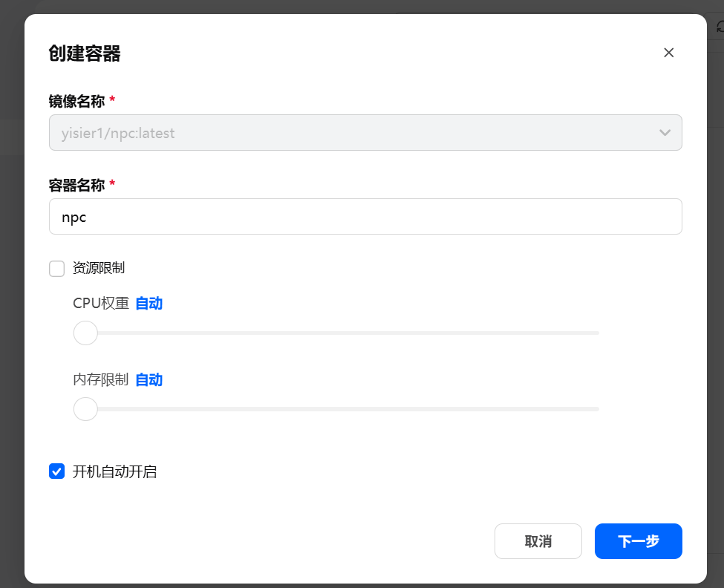The image size is (724, 588).
Task: Click 自动 beside 内存限制
Action: 148,379
